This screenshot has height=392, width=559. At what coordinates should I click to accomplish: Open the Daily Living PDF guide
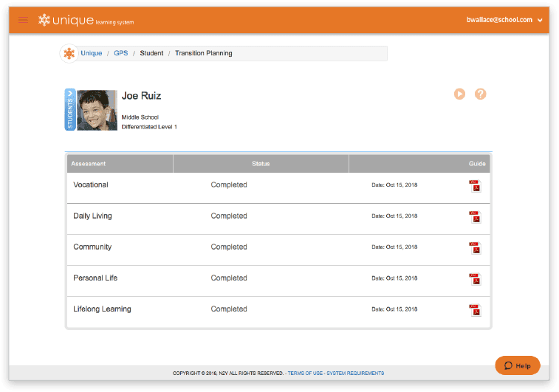475,217
